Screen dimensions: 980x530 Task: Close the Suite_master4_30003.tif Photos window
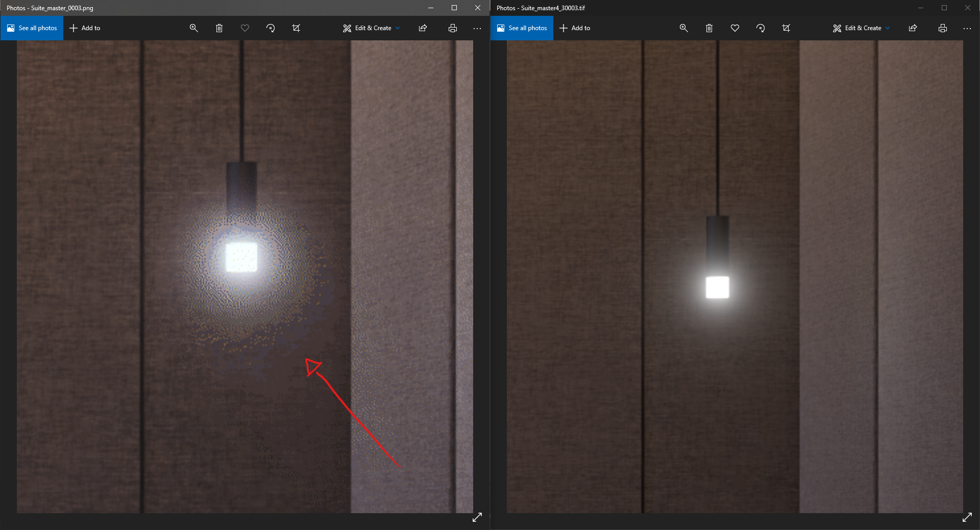coord(968,8)
